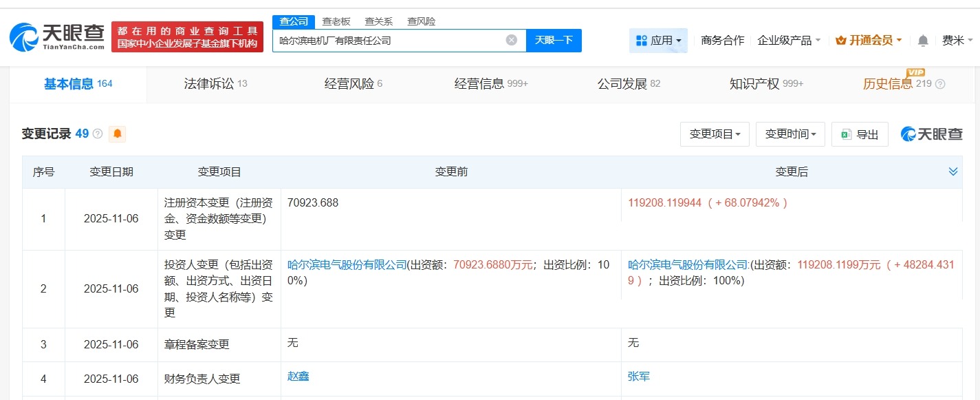Open the 变更项目 filter dropdown

[715, 134]
